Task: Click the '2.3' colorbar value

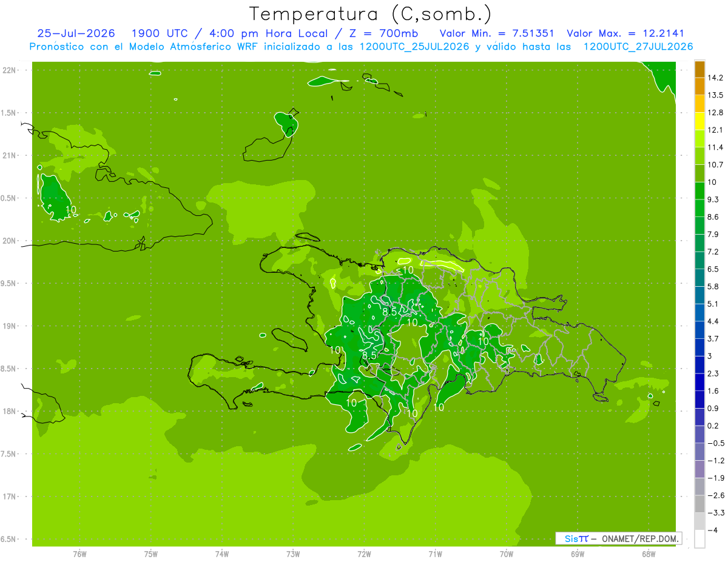Action: (713, 373)
